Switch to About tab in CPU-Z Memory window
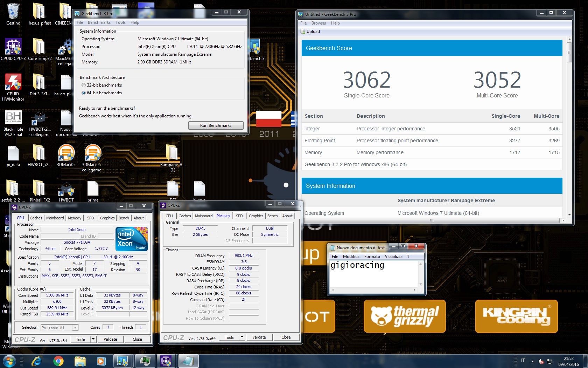This screenshot has width=588, height=368. click(x=287, y=216)
